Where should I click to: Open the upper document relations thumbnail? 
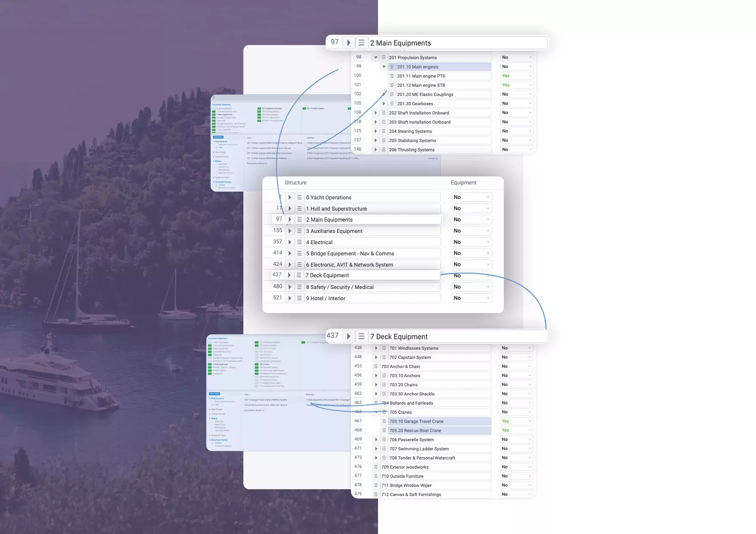pyautogui.click(x=280, y=142)
